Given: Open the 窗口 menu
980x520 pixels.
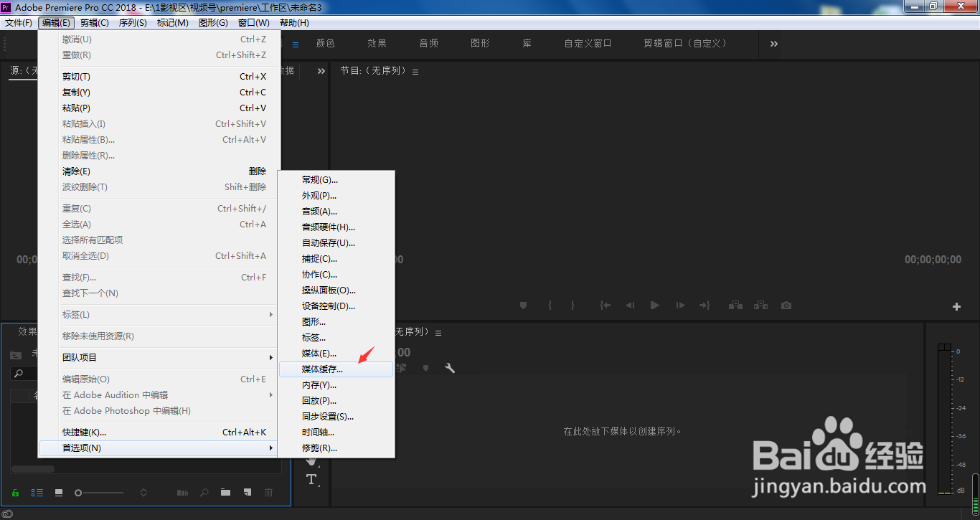Looking at the screenshot, I should coord(253,22).
